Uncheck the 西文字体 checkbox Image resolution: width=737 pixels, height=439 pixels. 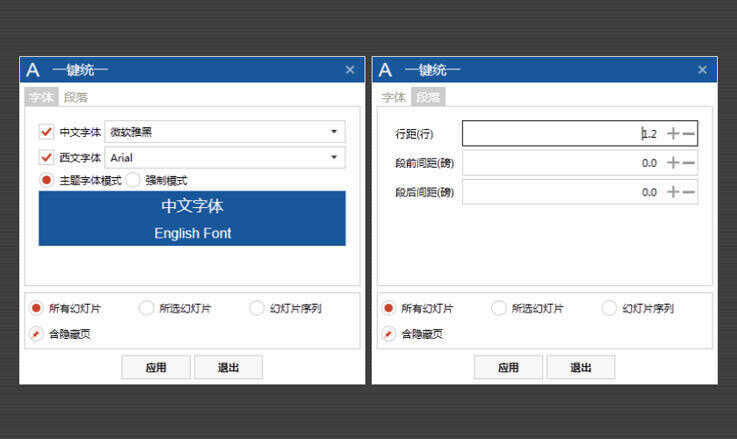(x=46, y=157)
